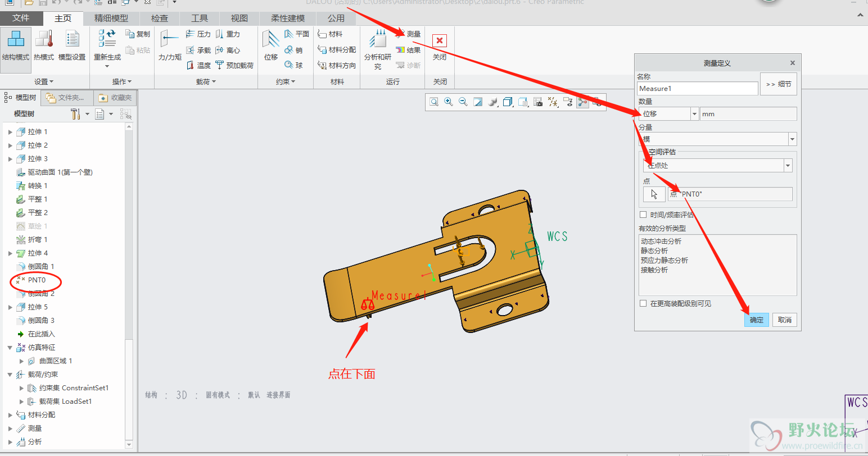Click the Refit view icon in graphics toolbar

pyautogui.click(x=434, y=102)
